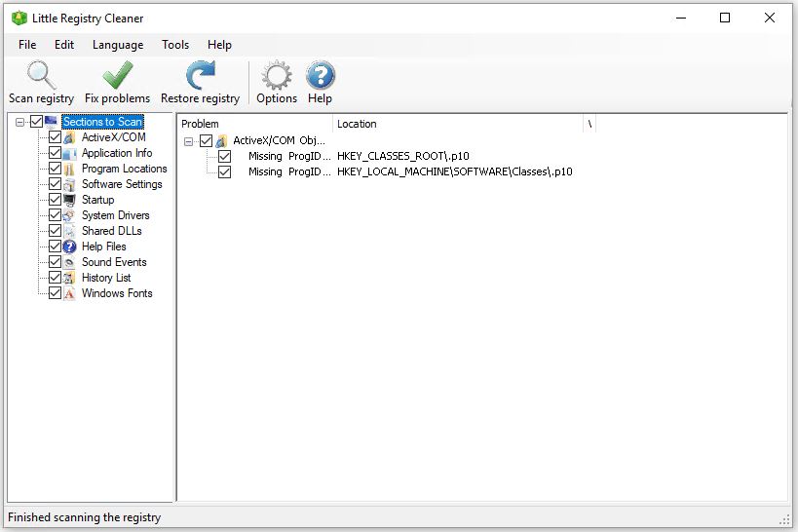Collapse the ActiveX/COM Obj... results group

(x=189, y=141)
